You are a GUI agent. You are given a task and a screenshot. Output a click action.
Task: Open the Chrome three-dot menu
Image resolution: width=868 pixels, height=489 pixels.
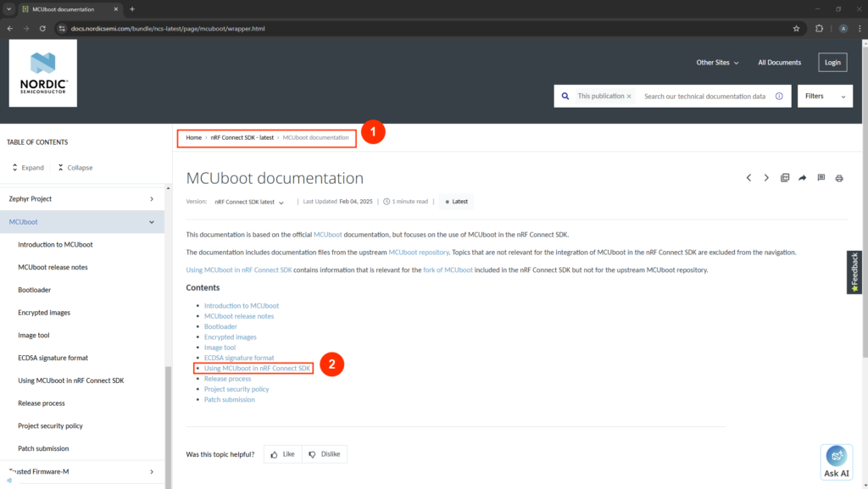pyautogui.click(x=860, y=28)
